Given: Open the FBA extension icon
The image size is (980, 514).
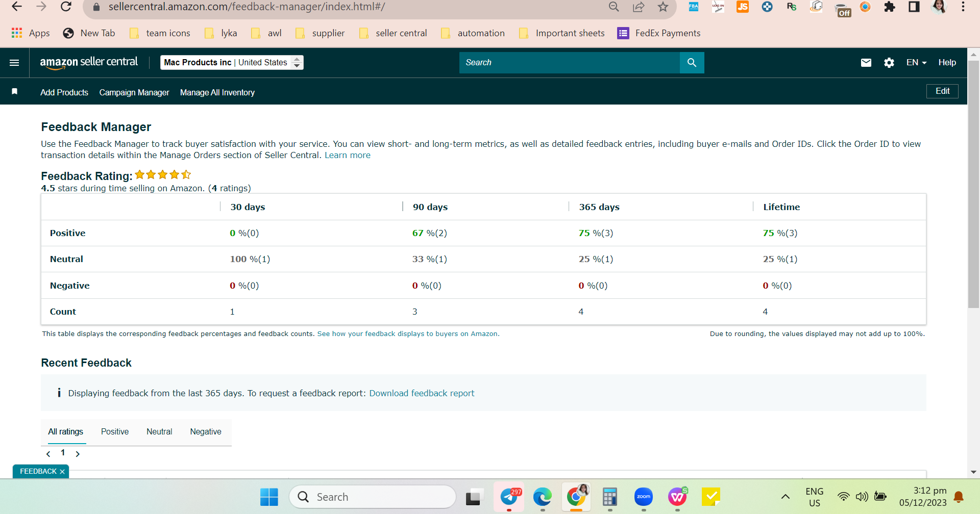Looking at the screenshot, I should [x=694, y=7].
